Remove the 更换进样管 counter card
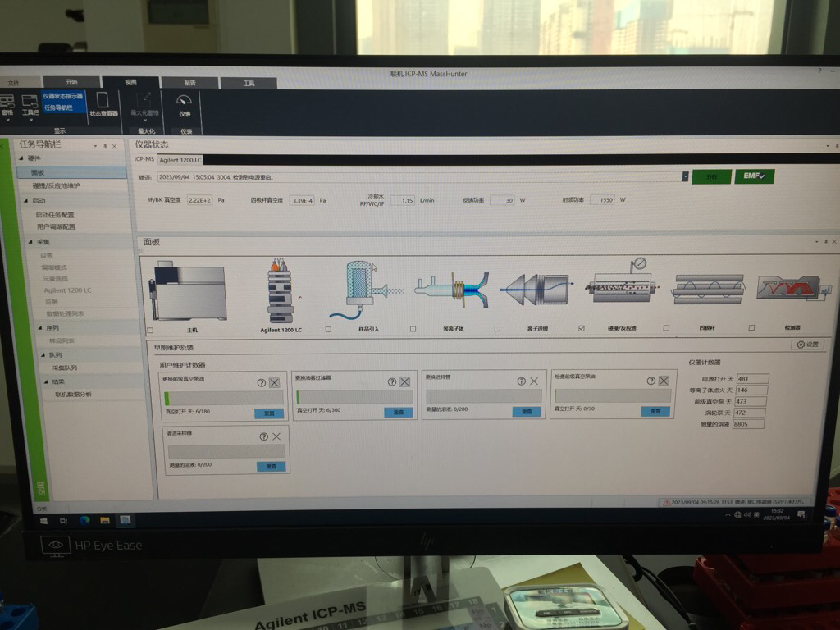840x630 pixels. [534, 381]
